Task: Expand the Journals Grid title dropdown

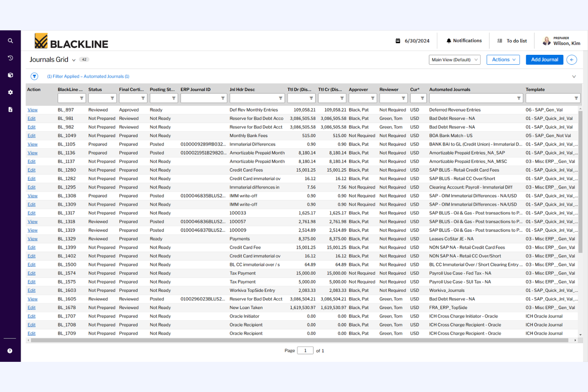Action: coord(74,60)
